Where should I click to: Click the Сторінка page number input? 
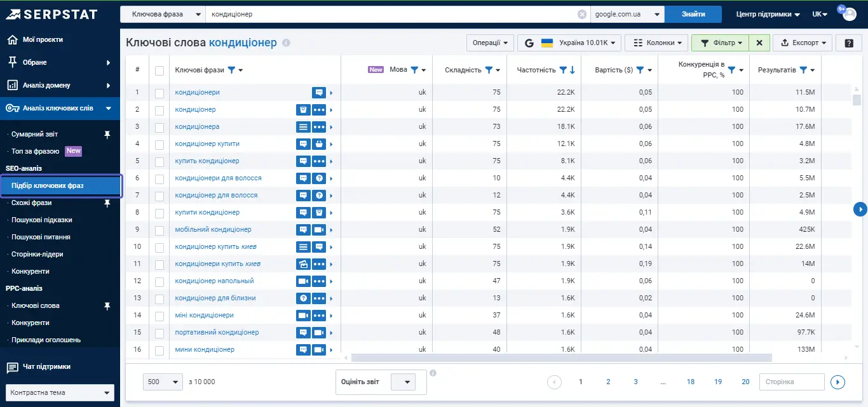point(792,382)
